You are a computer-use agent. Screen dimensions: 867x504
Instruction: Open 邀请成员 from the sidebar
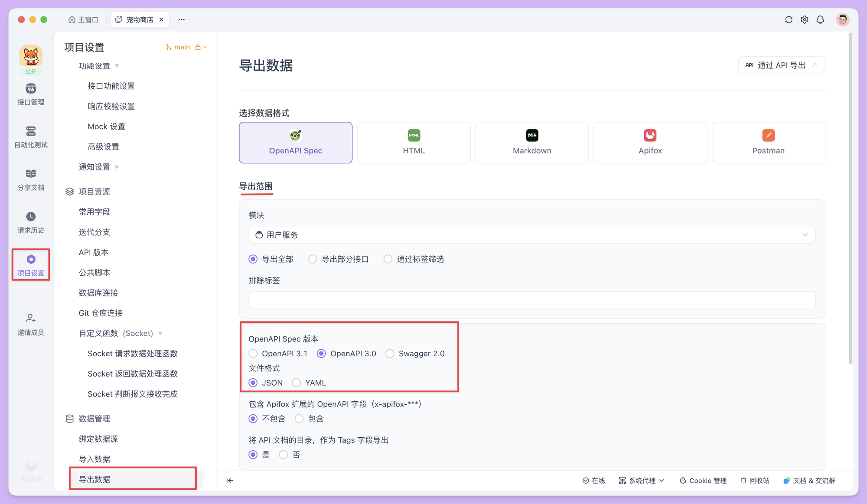tap(30, 324)
